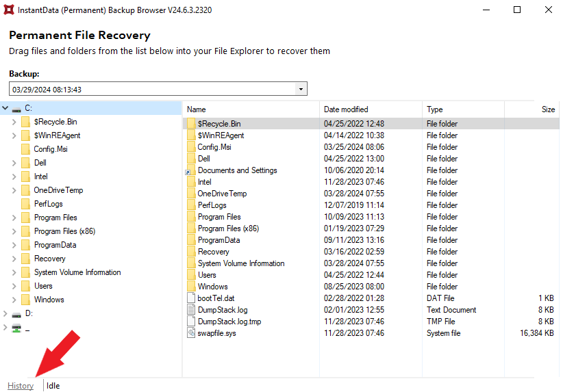Open the Backup date dropdown arrow

pyautogui.click(x=301, y=89)
